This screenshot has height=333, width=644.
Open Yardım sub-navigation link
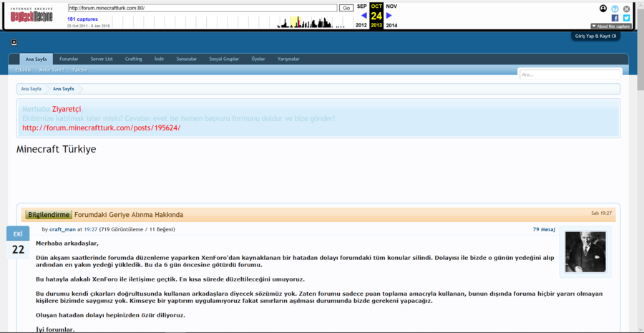click(79, 70)
